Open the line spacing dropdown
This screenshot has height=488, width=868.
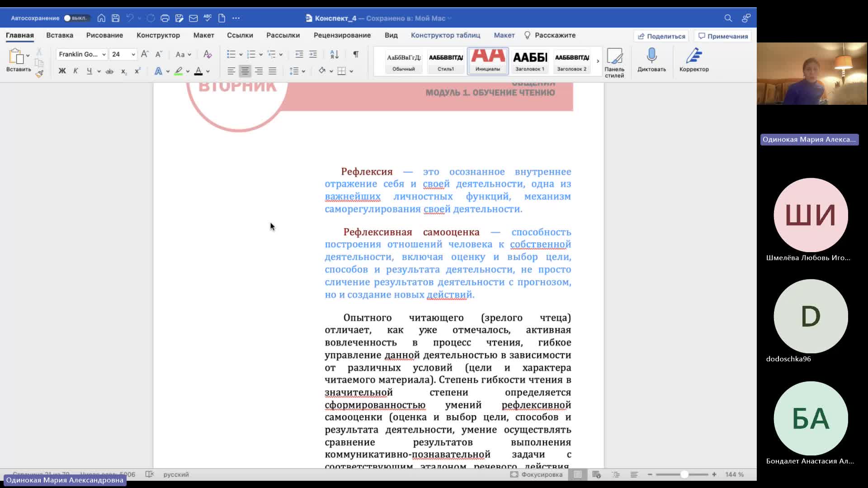(x=297, y=71)
